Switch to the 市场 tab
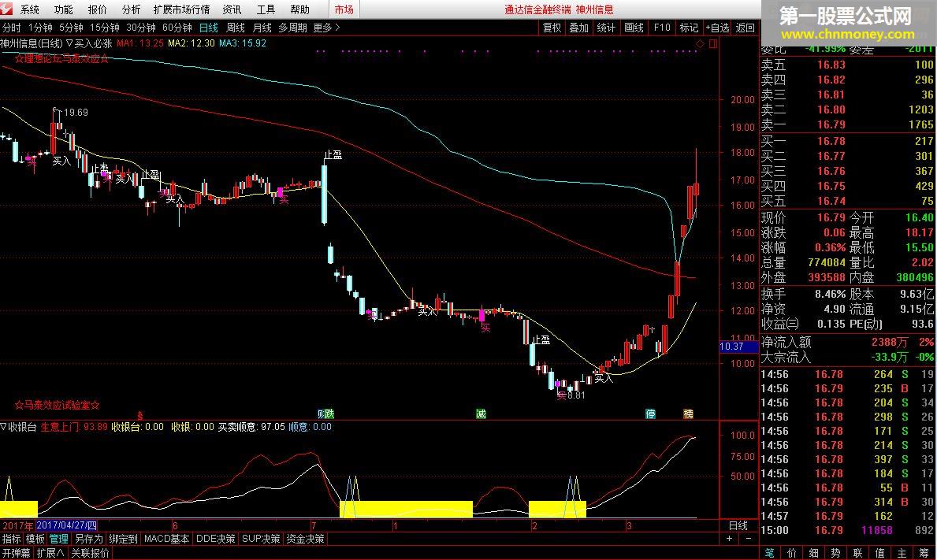 click(344, 9)
